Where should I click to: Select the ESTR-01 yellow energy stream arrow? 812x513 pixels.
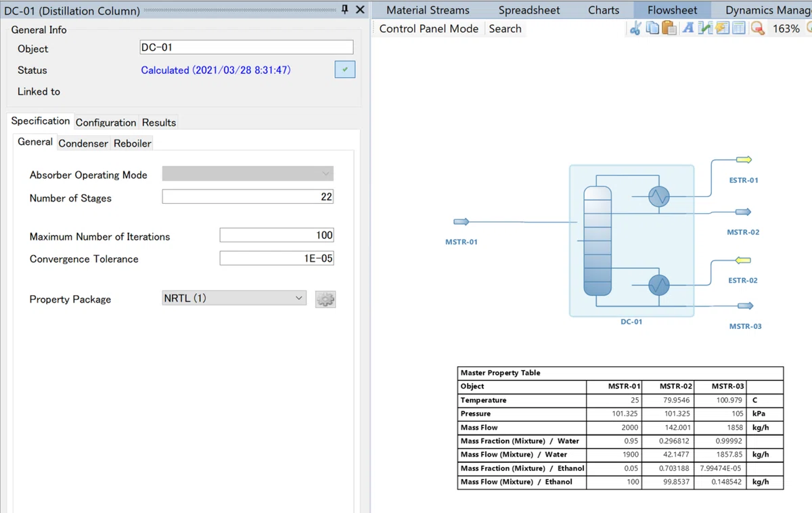click(744, 160)
